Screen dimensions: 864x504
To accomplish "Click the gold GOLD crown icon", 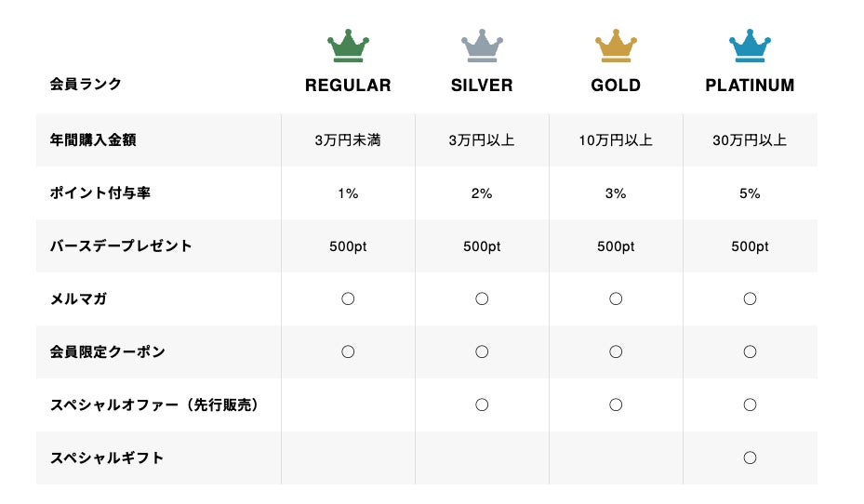I will pos(616,47).
